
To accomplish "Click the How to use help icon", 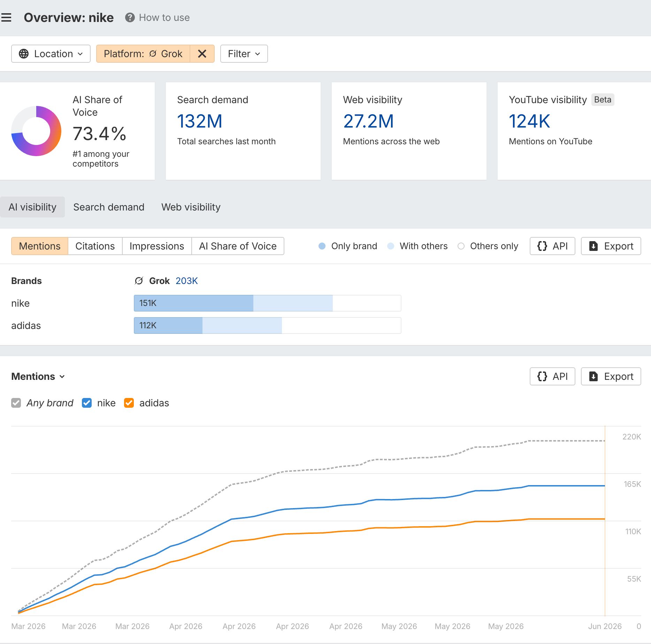I will 130,17.
